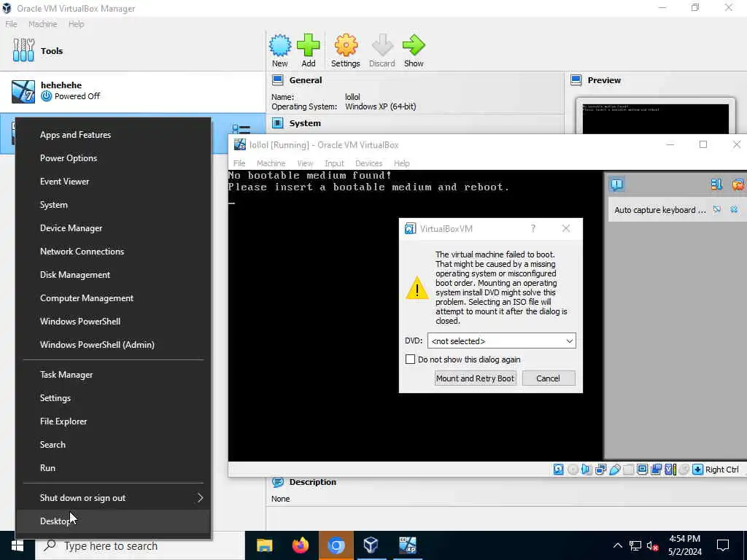
Task: Open the File menu in the lollol VM window
Action: (239, 163)
